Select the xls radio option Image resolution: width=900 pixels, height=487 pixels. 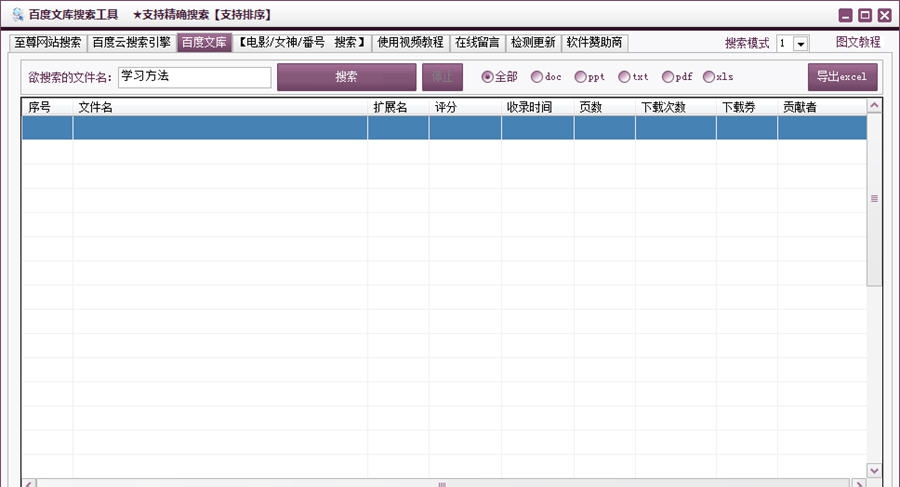[718, 77]
